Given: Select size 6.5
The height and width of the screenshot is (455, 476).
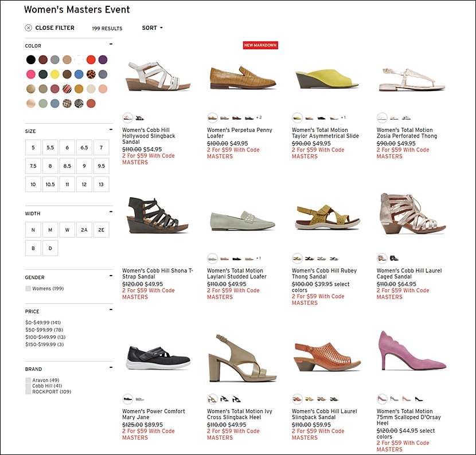Looking at the screenshot, I should (84, 148).
